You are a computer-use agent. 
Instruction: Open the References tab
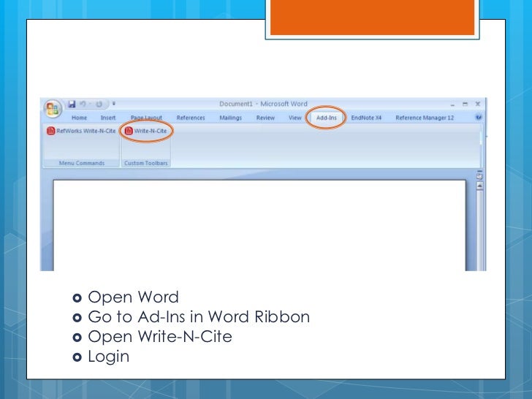[x=191, y=118]
